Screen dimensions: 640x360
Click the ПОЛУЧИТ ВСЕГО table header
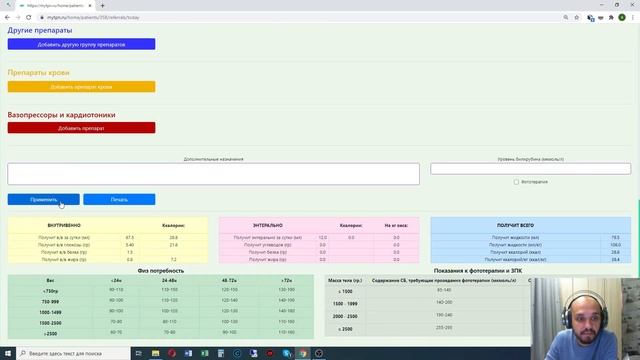[x=516, y=225]
